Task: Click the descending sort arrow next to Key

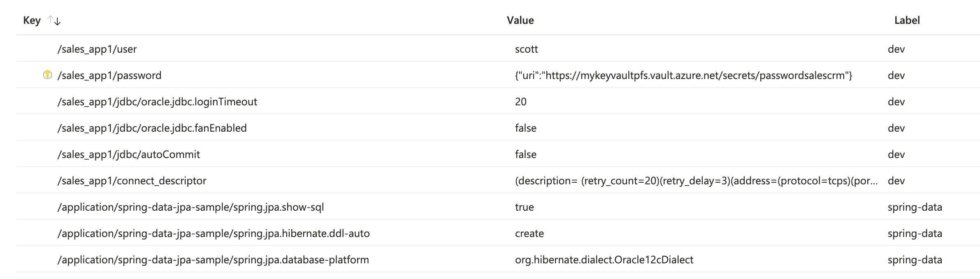Action: point(57,20)
